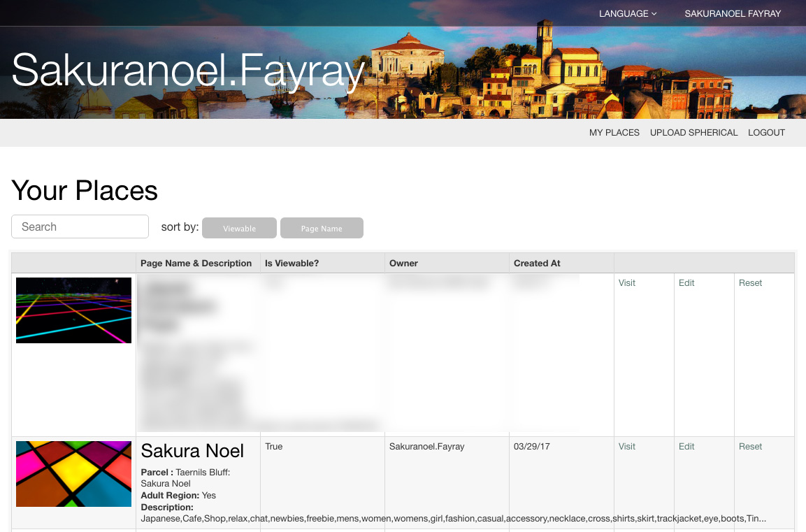Open UPLOAD SPHERICAL page
Viewport: 806px width, 532px height.
[693, 133]
